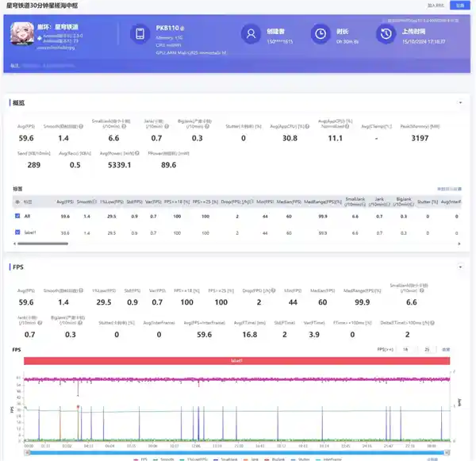Open help icon beside overview Jank metric
This screenshot has height=461, width=476.
click(167, 126)
